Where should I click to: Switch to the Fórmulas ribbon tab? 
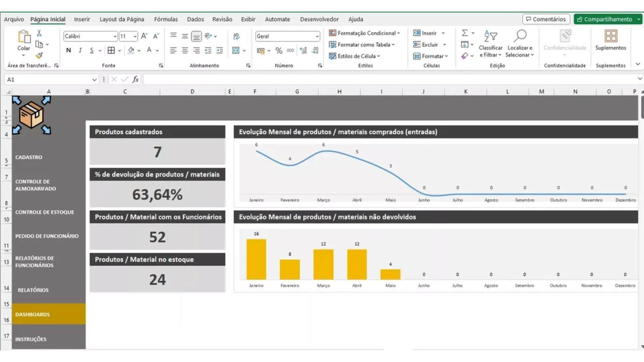(x=166, y=19)
